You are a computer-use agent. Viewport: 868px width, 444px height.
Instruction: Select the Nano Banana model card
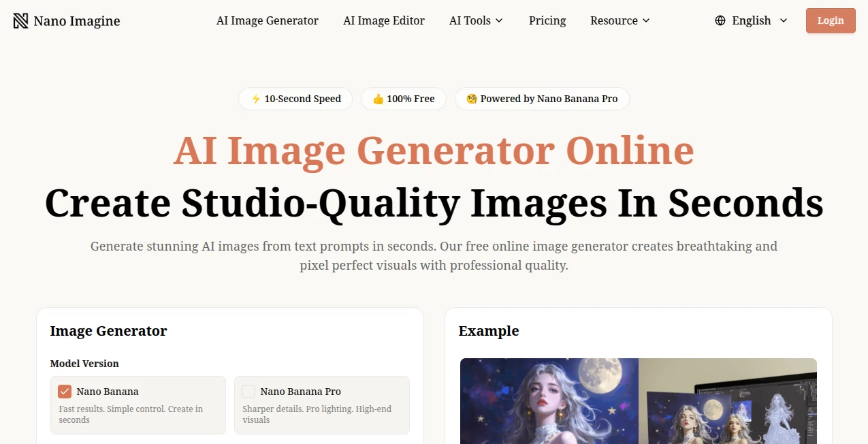click(138, 405)
